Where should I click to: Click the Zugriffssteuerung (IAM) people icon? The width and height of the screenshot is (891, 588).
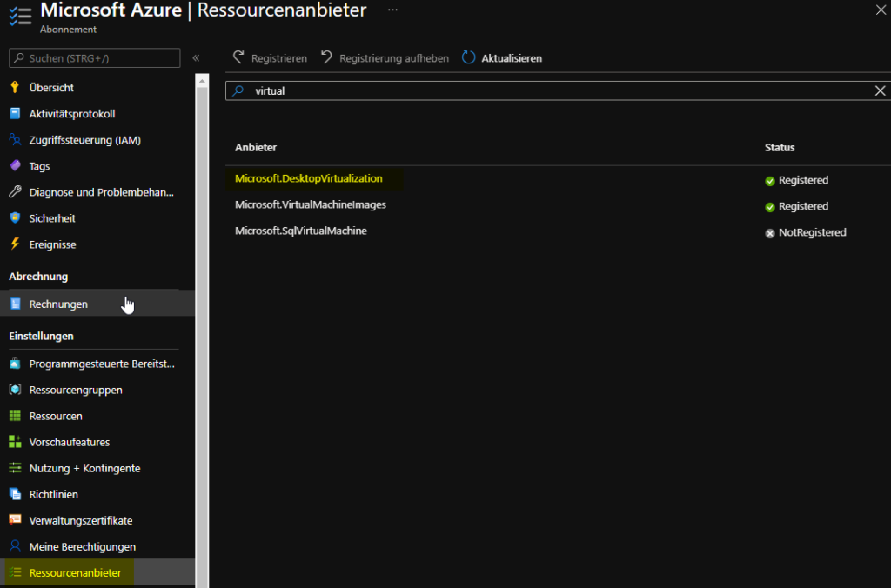15,140
